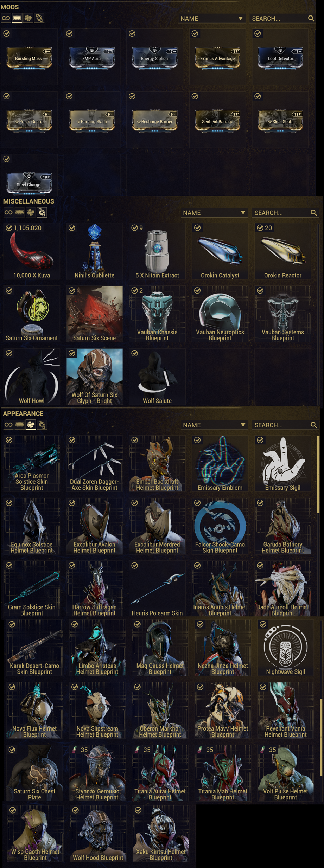
Task: Select the cosmetics filter icon in Appearance
Action: tap(31, 425)
